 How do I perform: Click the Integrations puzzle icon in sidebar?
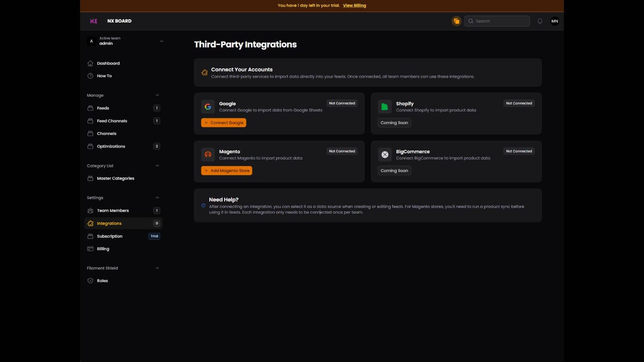click(90, 223)
